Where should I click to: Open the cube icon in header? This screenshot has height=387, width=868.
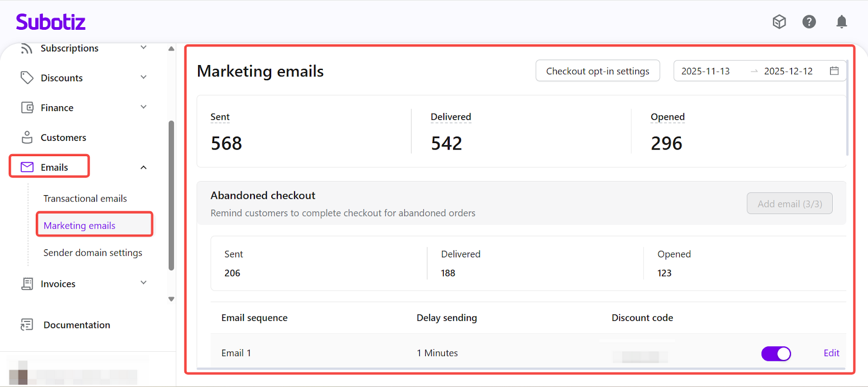click(x=779, y=22)
